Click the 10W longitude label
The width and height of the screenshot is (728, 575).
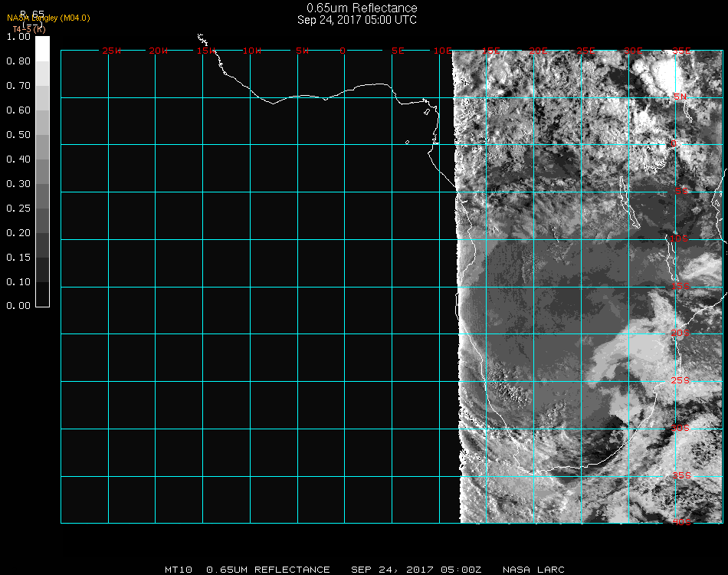[x=252, y=51]
